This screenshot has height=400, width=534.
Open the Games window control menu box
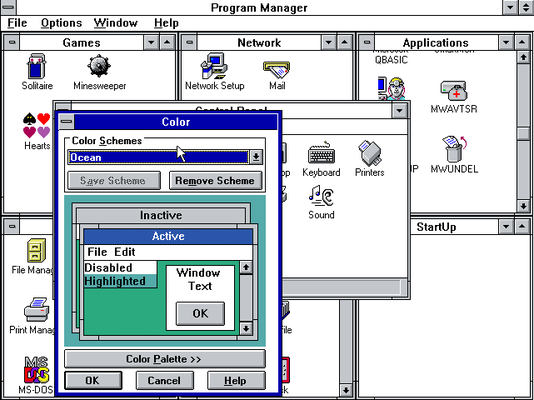click(12, 43)
